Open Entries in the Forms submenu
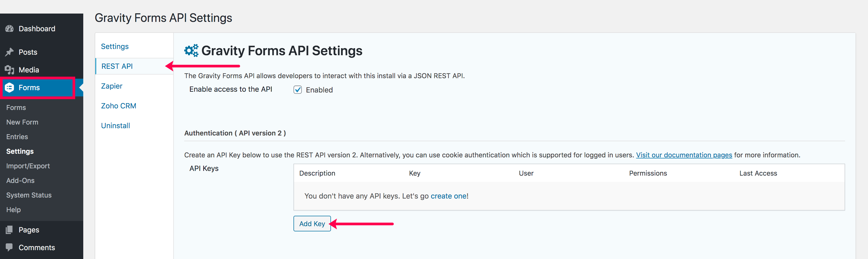The height and width of the screenshot is (259, 868). tap(17, 137)
